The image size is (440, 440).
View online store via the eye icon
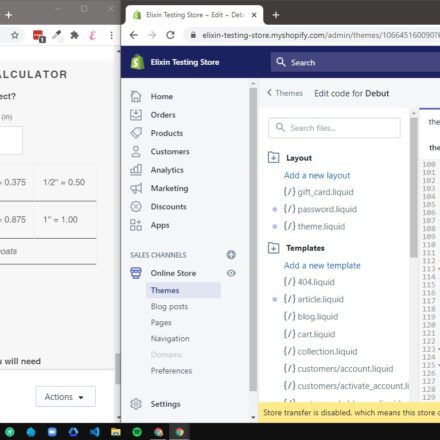[x=231, y=273]
